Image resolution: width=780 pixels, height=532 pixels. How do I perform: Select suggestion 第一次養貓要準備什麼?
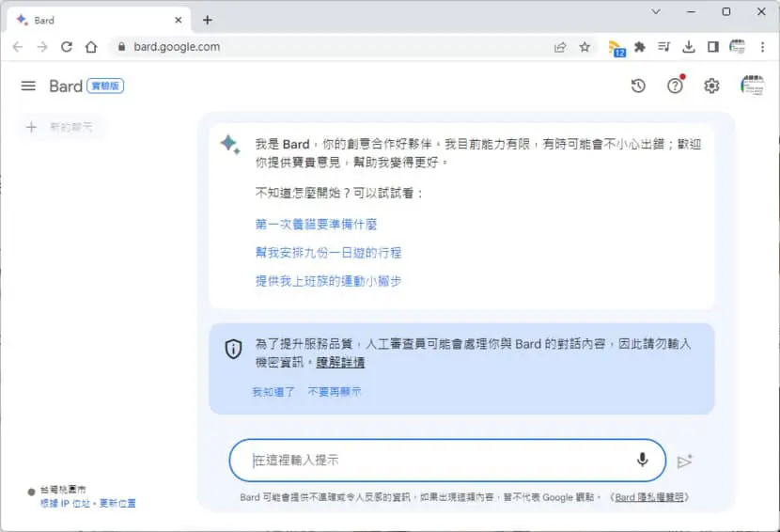pyautogui.click(x=316, y=225)
